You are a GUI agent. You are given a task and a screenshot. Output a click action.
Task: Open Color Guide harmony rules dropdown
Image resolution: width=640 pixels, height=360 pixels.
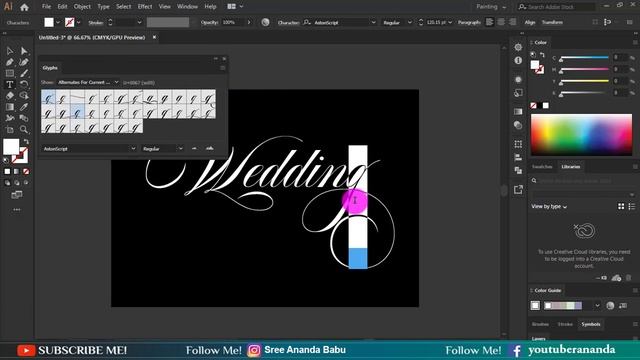click(597, 305)
